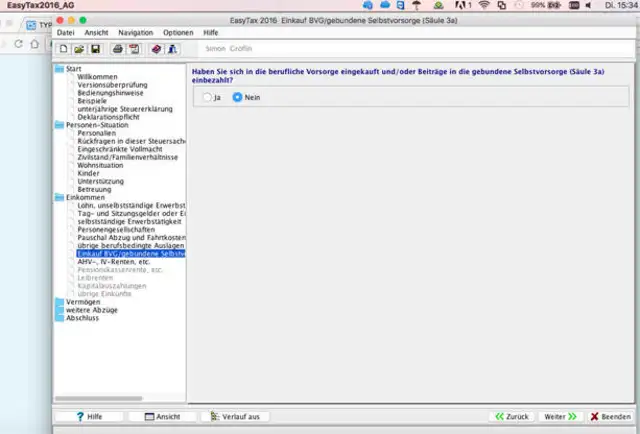Click EasyTax2016_AG app menu
Viewport: 640px width, 434px height.
[40, 5]
